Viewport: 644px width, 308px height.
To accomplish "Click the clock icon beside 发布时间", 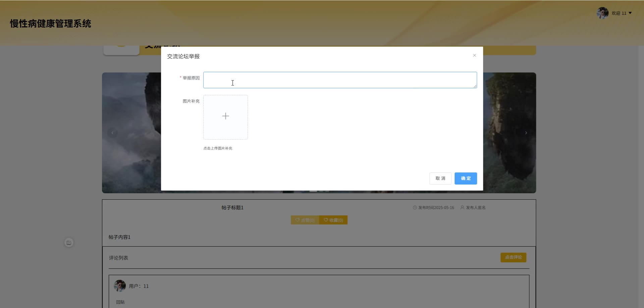I will click(415, 208).
